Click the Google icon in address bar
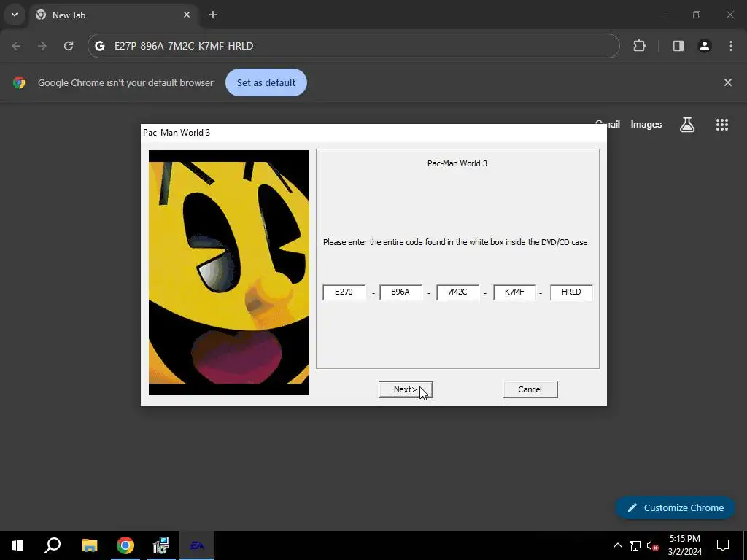 [x=99, y=46]
